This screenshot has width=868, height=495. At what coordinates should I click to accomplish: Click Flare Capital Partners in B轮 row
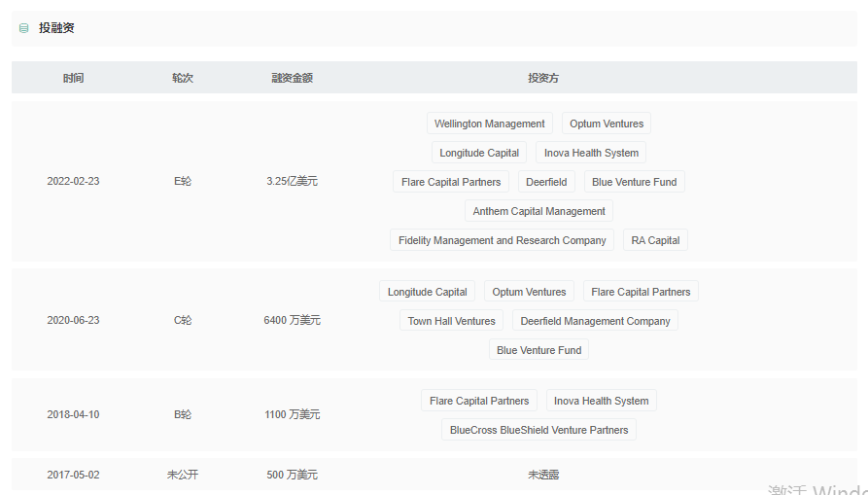[479, 401]
